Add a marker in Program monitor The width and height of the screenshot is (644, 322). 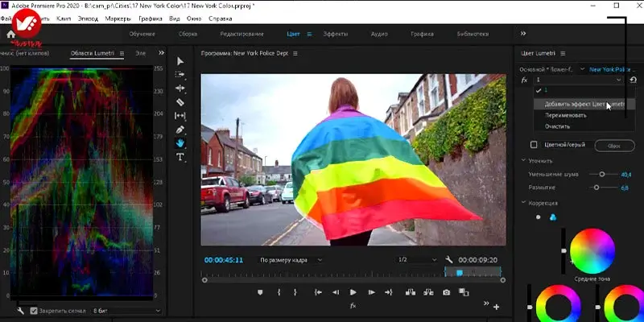click(259, 292)
